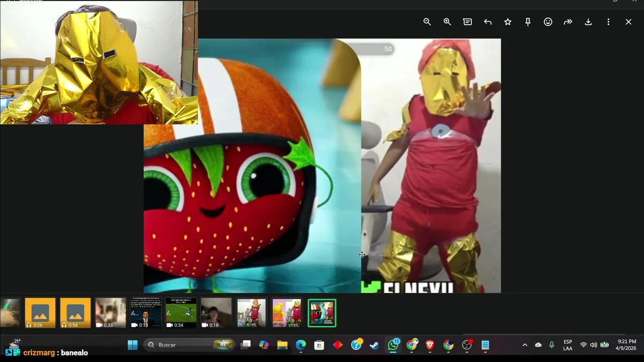Image resolution: width=644 pixels, height=362 pixels.
Task: Close the media viewer
Action: 628,22
